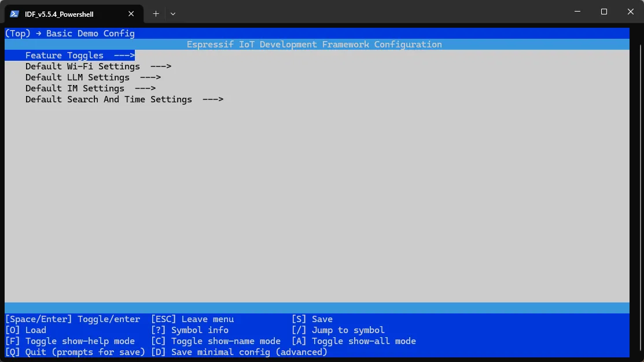Click the [O] Load shortcut hint
Image resolution: width=644 pixels, height=362 pixels.
[25, 330]
